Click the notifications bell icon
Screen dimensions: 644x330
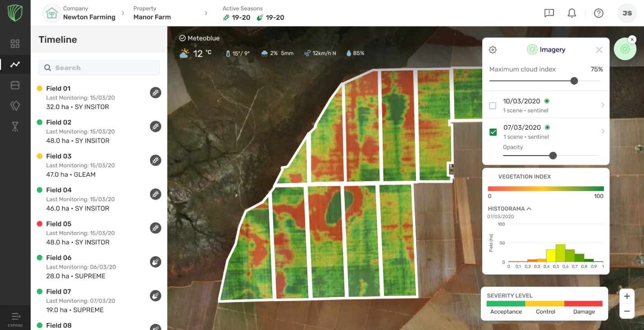tap(571, 13)
